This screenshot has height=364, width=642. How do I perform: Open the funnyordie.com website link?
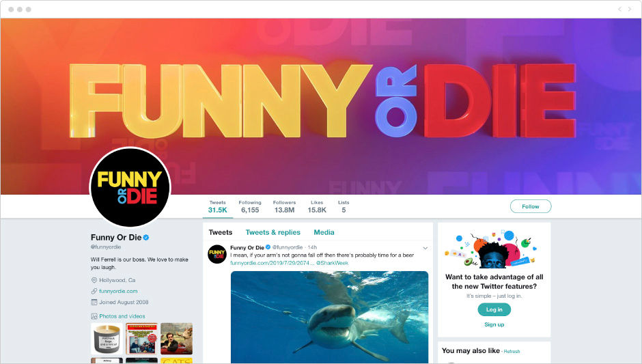(x=118, y=291)
